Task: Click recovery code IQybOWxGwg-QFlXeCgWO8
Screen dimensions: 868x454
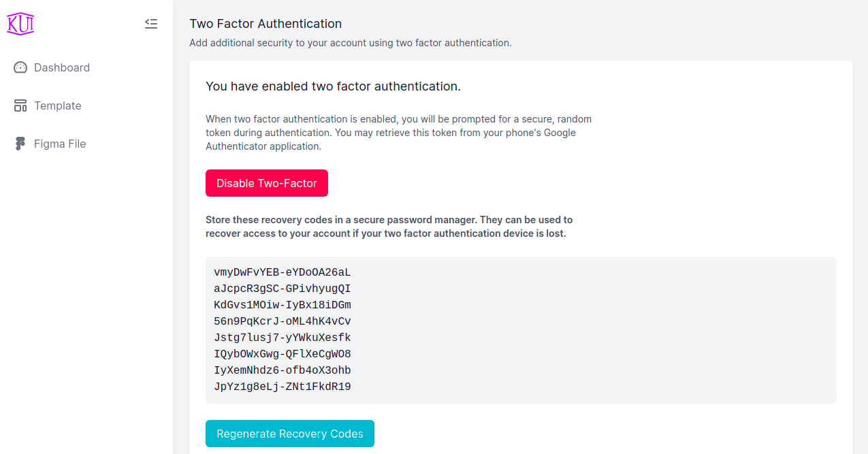Action: pyautogui.click(x=283, y=354)
